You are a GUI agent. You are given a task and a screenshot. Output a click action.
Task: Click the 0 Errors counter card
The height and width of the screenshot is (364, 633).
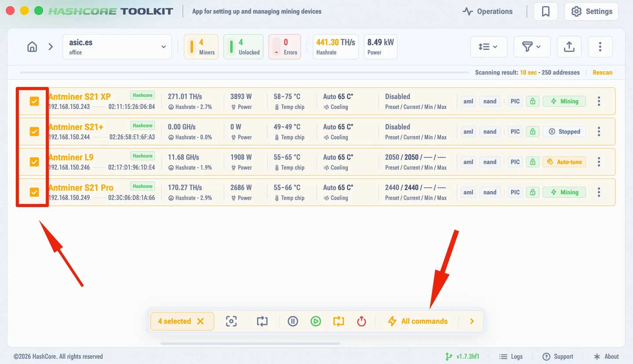285,47
